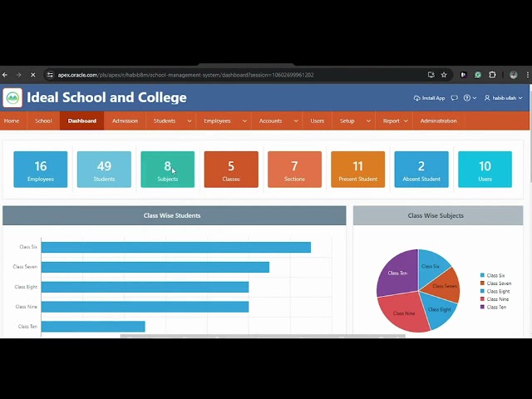Open the 10 Users card
The width and height of the screenshot is (532, 399).
(x=485, y=170)
